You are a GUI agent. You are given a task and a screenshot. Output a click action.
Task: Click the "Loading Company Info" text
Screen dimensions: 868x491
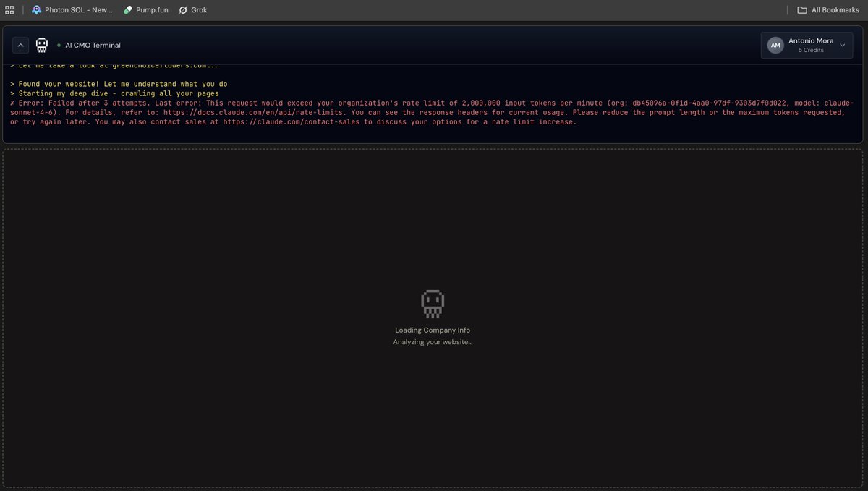433,330
